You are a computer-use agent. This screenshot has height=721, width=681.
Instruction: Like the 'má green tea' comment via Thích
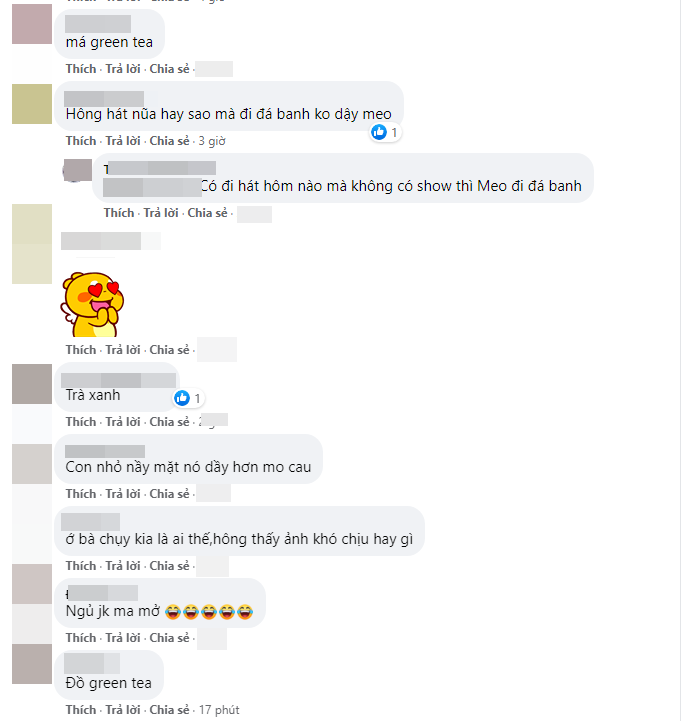[x=81, y=69]
